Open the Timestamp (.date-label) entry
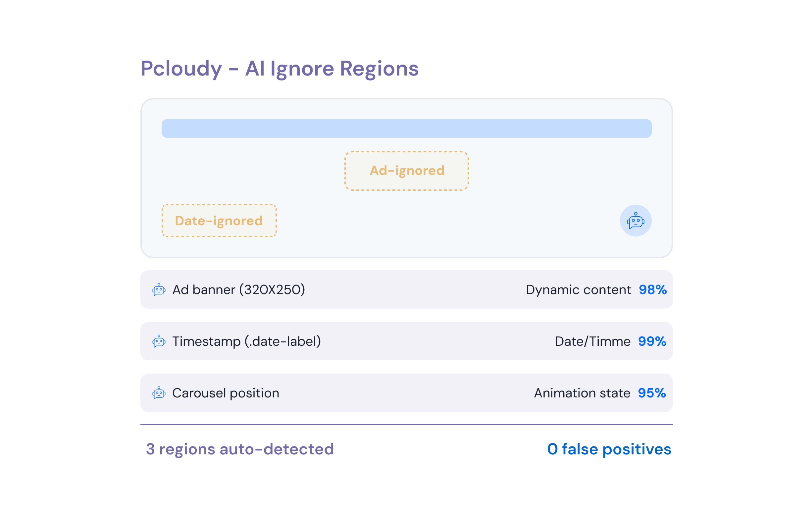Screen dimensions: 812x514 tap(246, 341)
